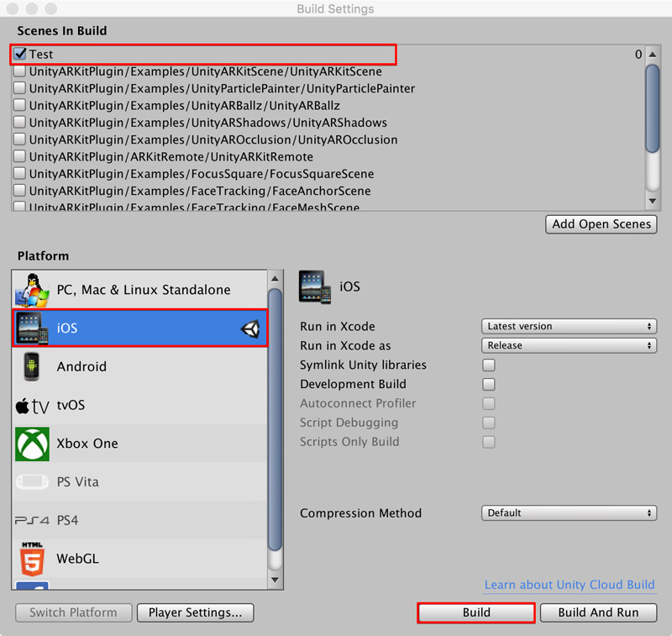
Task: Click the Build button
Action: point(476,612)
